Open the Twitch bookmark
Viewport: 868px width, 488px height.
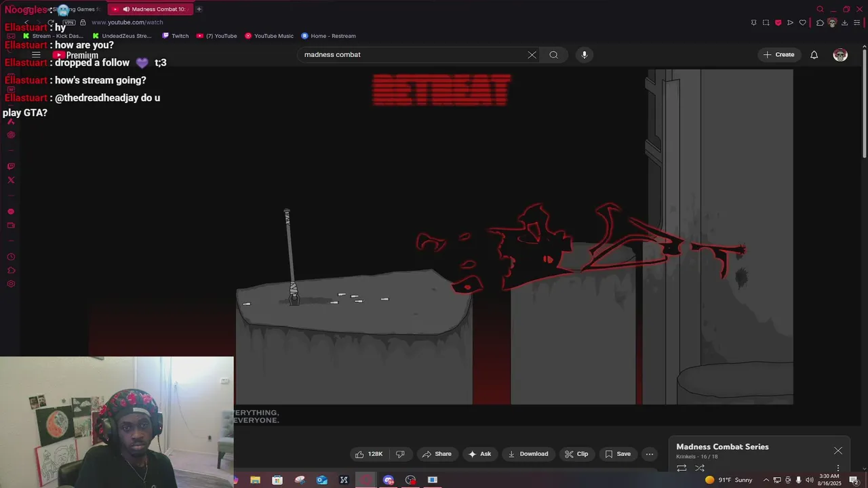pos(176,36)
